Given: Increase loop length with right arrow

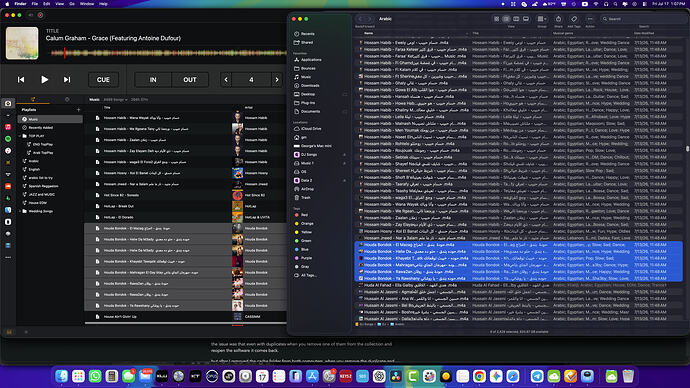Looking at the screenshot, I should [x=277, y=80].
